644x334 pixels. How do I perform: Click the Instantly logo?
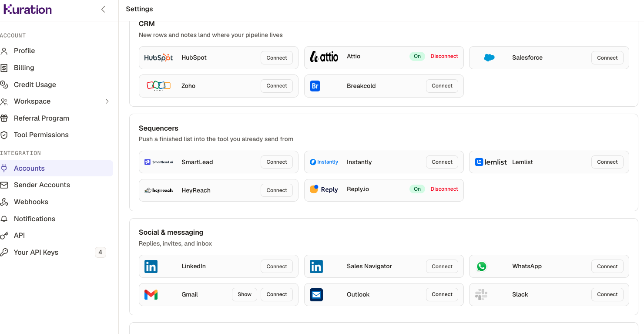(324, 162)
